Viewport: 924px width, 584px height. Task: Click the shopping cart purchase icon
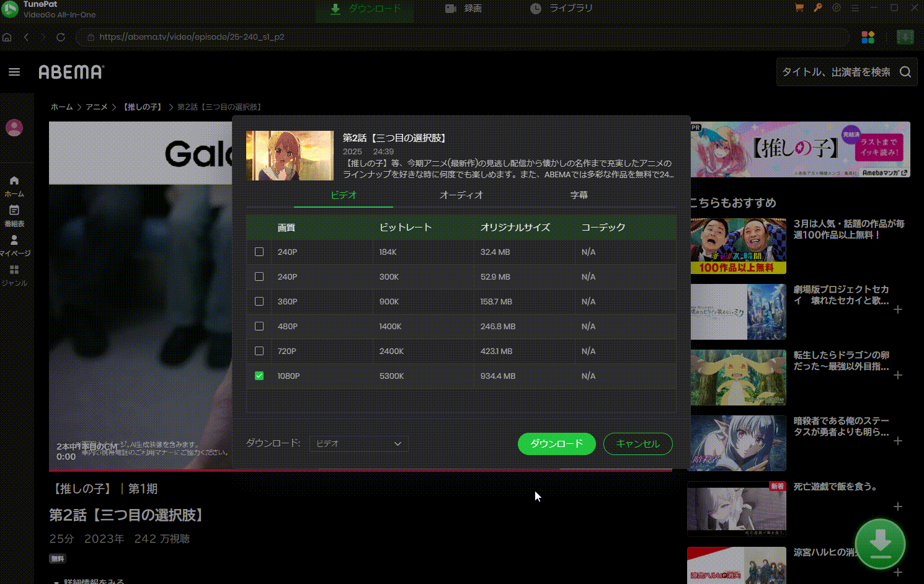[x=799, y=7]
